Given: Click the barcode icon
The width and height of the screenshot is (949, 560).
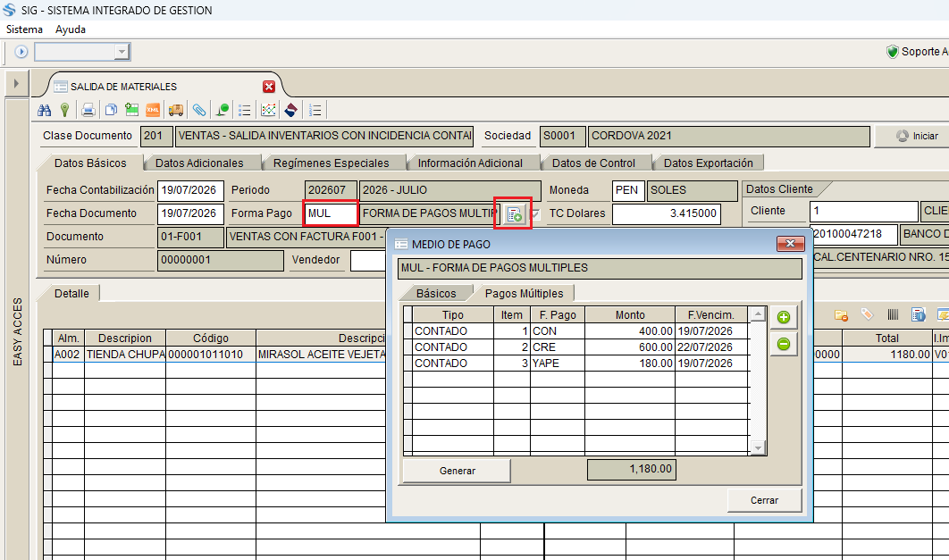Looking at the screenshot, I should pos(893,314).
